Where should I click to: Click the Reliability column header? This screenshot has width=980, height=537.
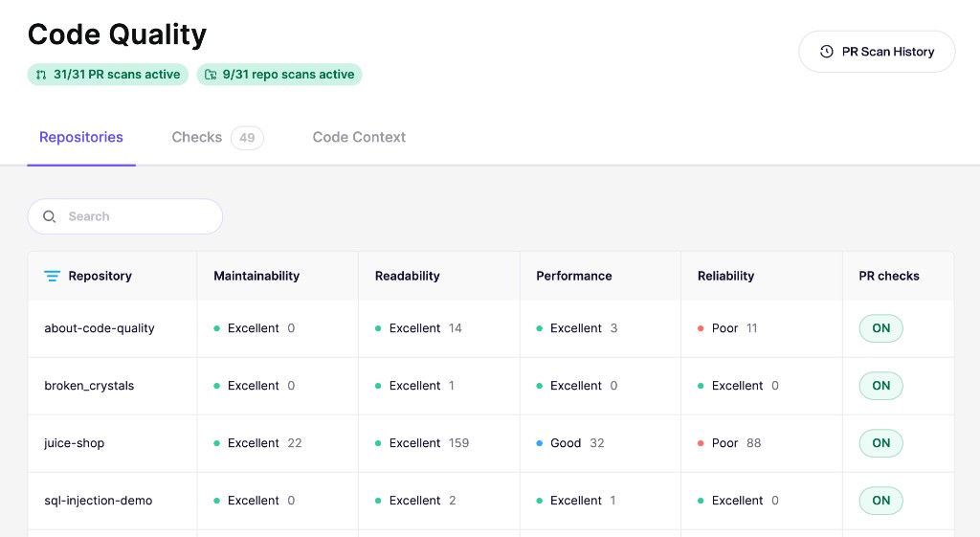point(725,276)
